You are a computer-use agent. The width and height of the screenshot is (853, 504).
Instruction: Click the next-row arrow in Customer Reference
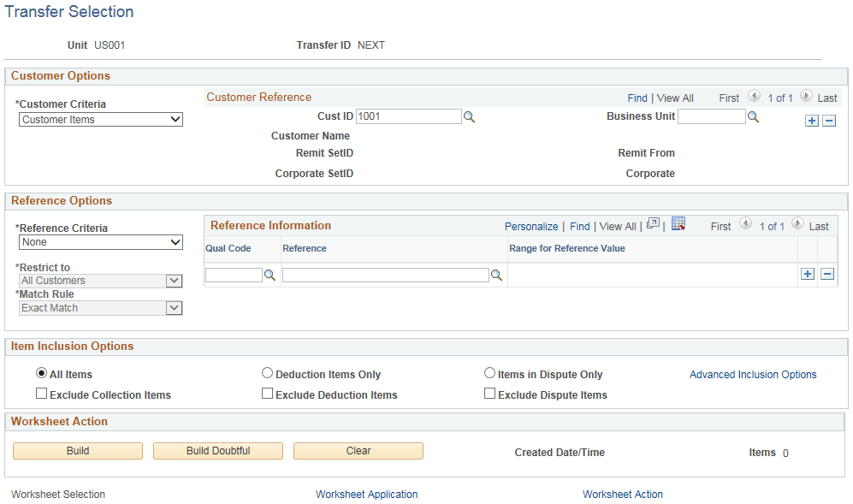pos(804,97)
